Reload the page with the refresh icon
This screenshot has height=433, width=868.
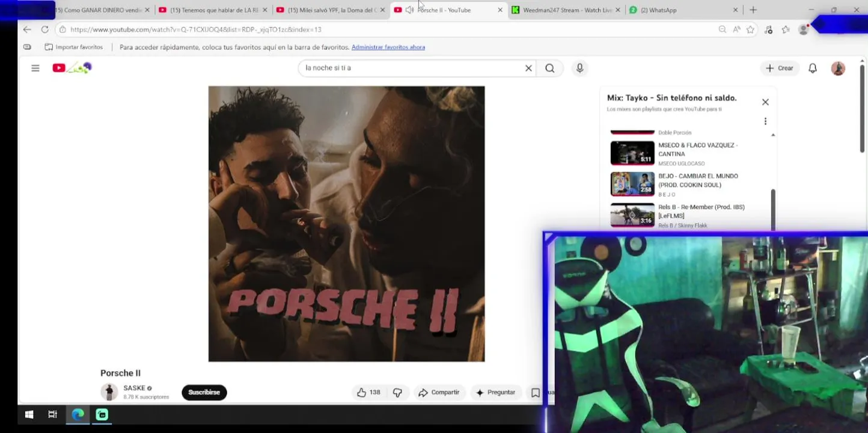coord(44,29)
